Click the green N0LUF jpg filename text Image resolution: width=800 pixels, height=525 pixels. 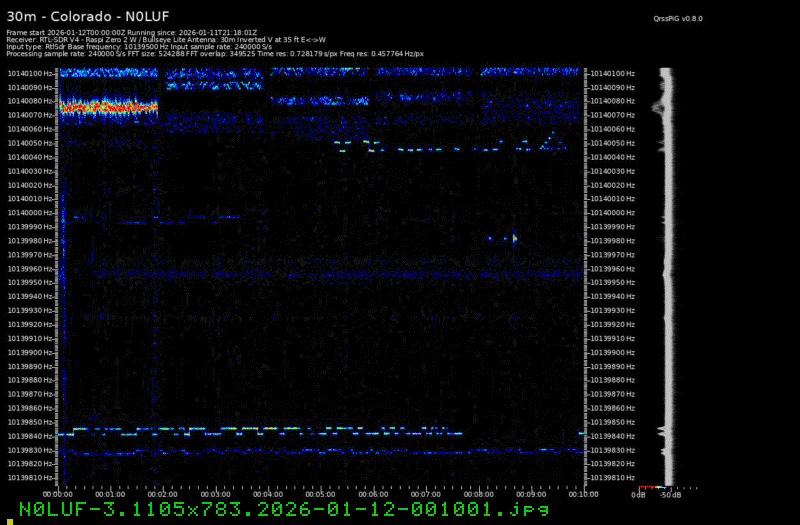click(x=283, y=510)
